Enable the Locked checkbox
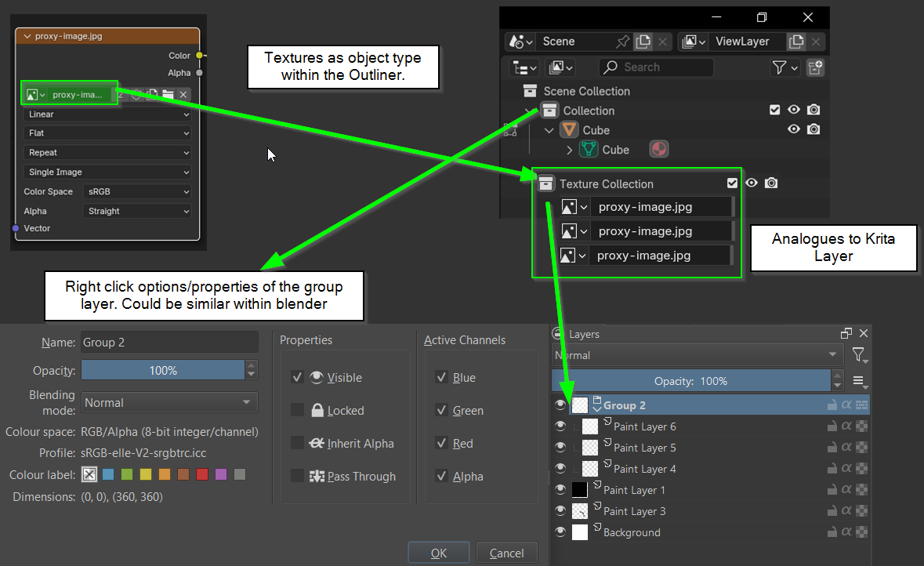Screen dimensions: 924x566 tap(298, 410)
